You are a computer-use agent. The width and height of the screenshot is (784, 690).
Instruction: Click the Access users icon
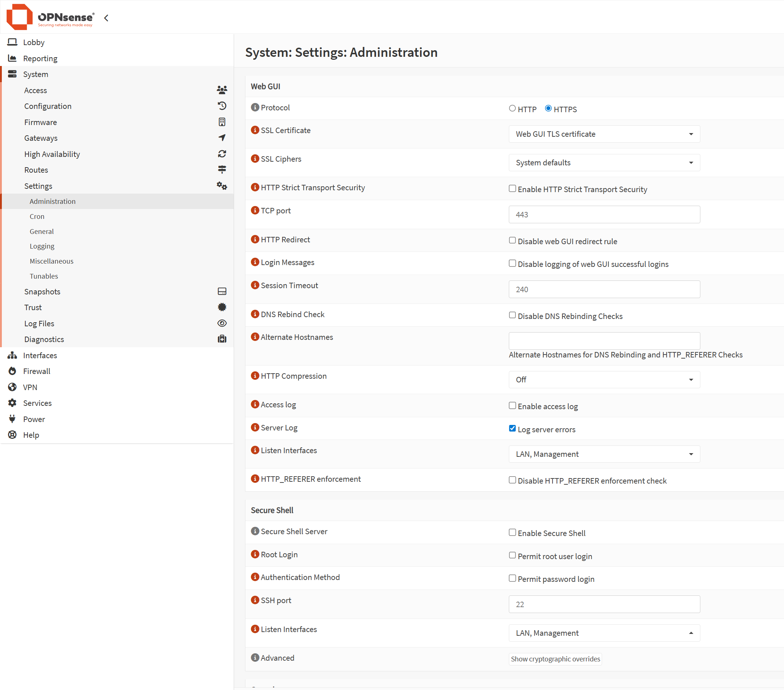pos(222,90)
